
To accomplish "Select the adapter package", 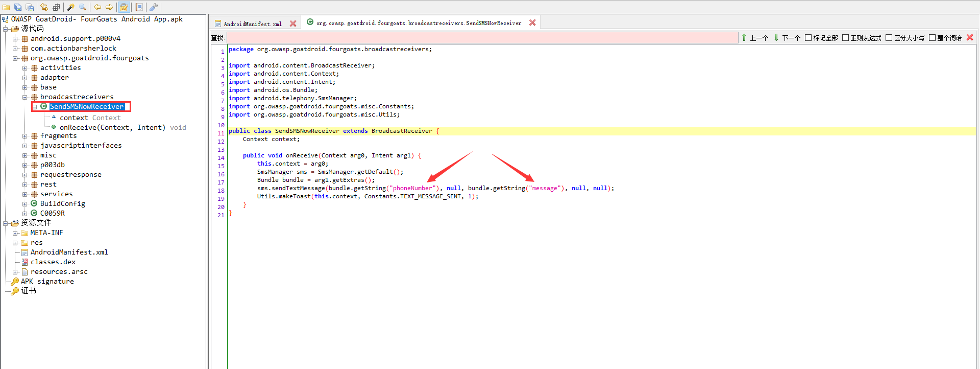I will click(x=54, y=78).
